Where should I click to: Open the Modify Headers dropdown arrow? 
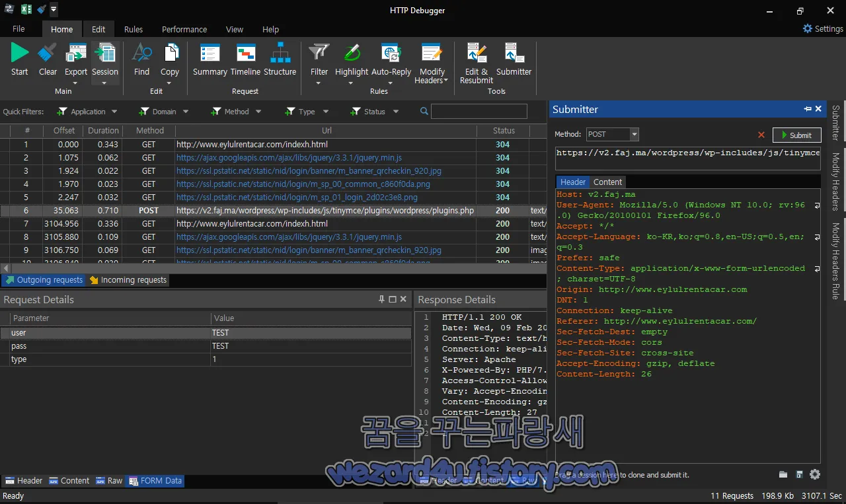coord(445,81)
